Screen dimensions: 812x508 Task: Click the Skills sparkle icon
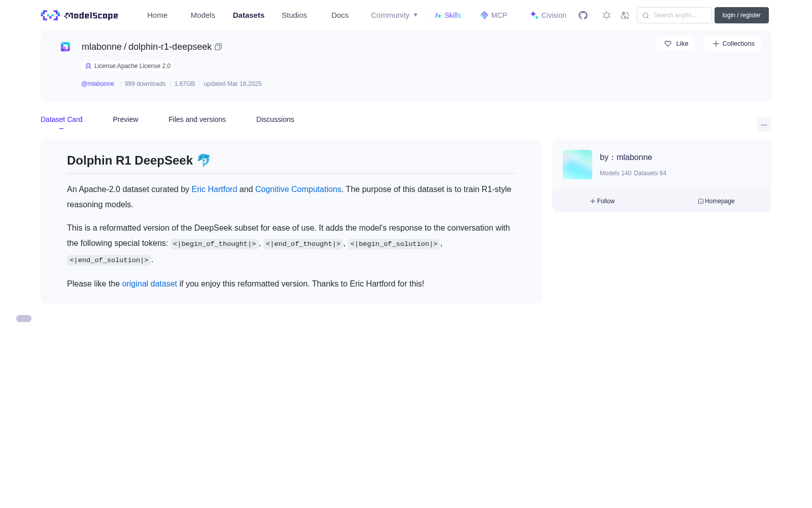coord(438,15)
